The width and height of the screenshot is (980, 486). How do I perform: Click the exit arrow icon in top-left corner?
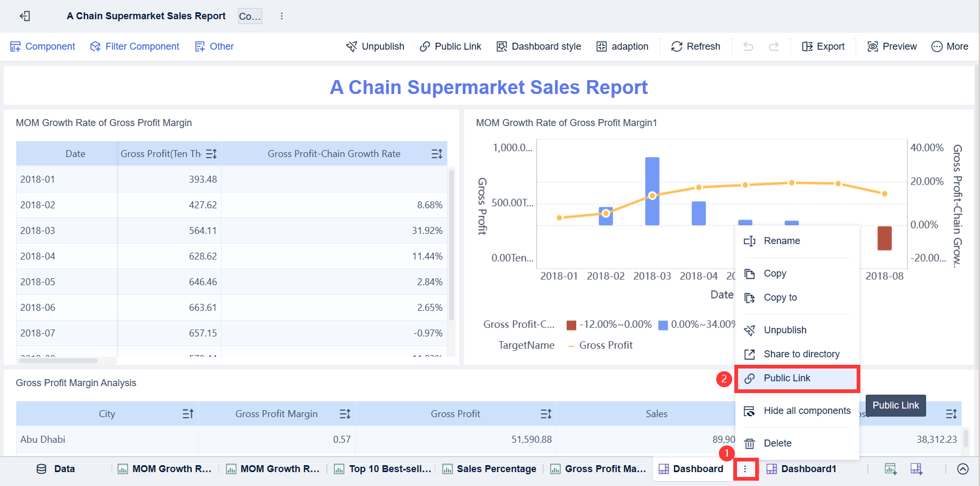tap(25, 16)
